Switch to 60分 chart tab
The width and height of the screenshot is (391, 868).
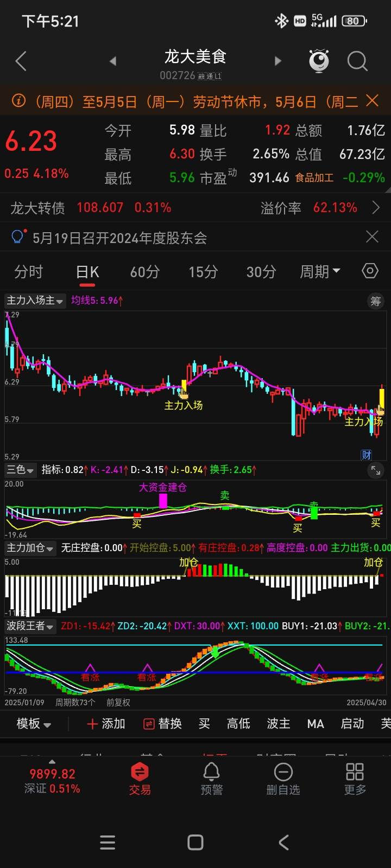coord(145,272)
